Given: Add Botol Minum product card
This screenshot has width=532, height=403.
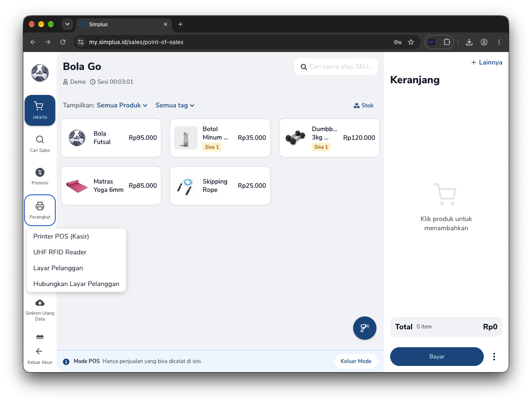Looking at the screenshot, I should (220, 138).
